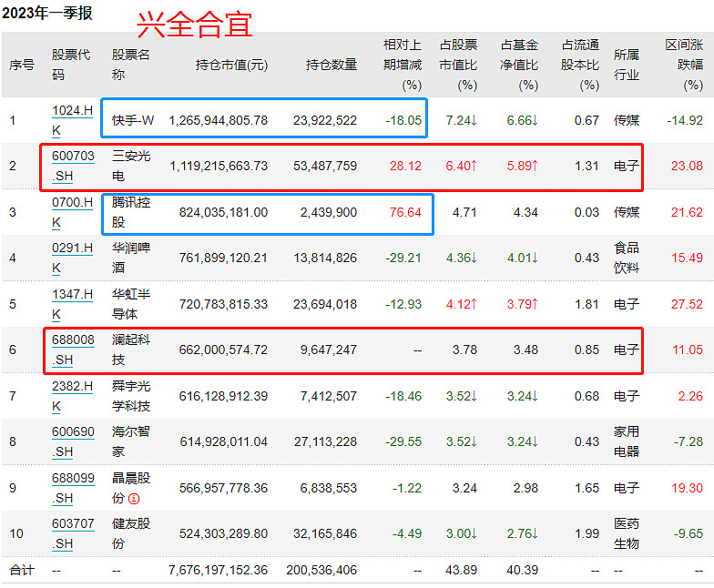
Task: Open stock code link 603707.SH
Action: 73,533
